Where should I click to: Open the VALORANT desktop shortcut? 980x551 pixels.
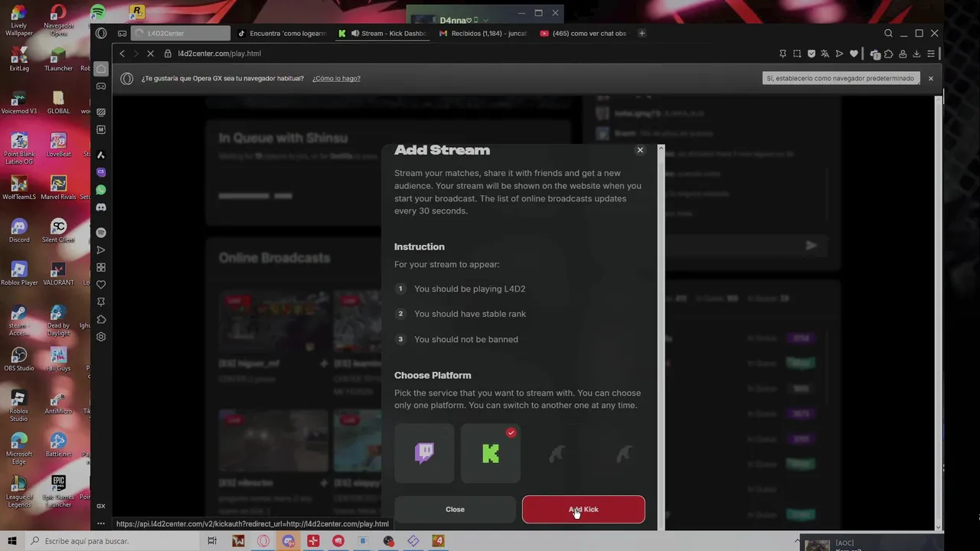[x=58, y=273]
